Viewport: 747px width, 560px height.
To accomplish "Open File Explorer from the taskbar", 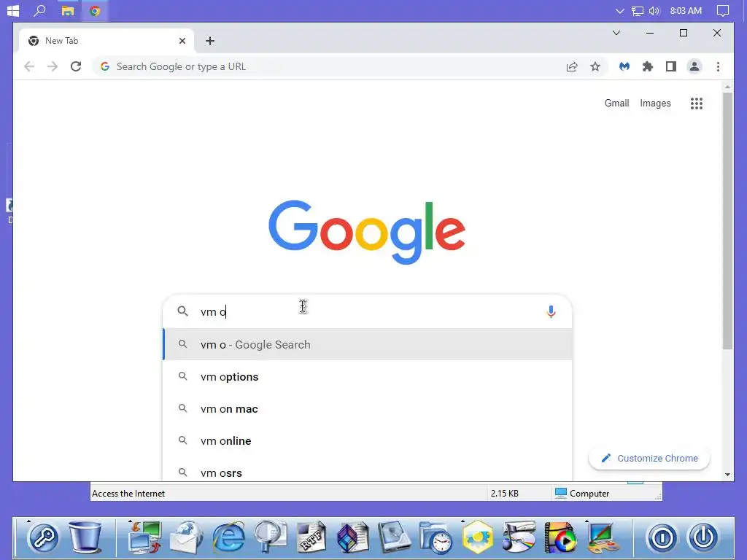I will [68, 10].
